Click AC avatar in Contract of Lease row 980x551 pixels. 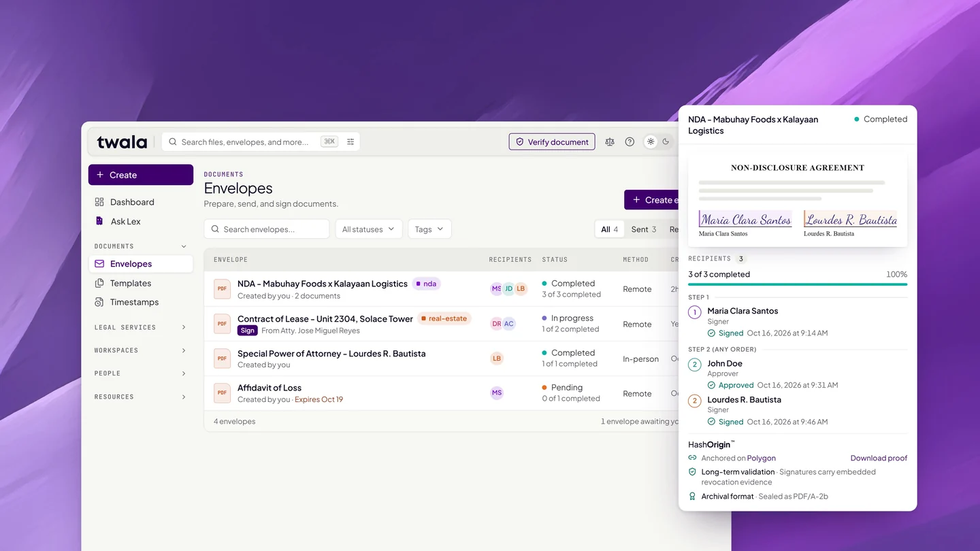(508, 323)
